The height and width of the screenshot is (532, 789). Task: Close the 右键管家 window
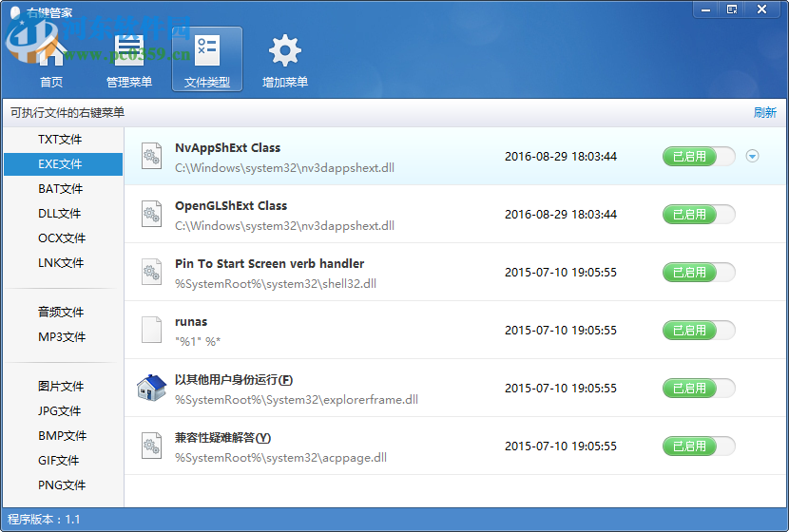pos(761,9)
